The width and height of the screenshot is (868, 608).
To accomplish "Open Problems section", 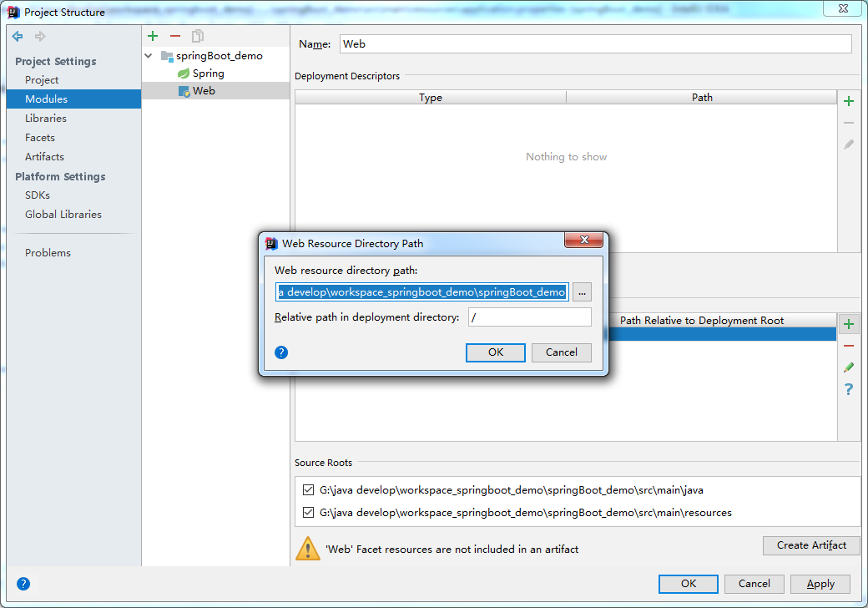I will tap(48, 252).
